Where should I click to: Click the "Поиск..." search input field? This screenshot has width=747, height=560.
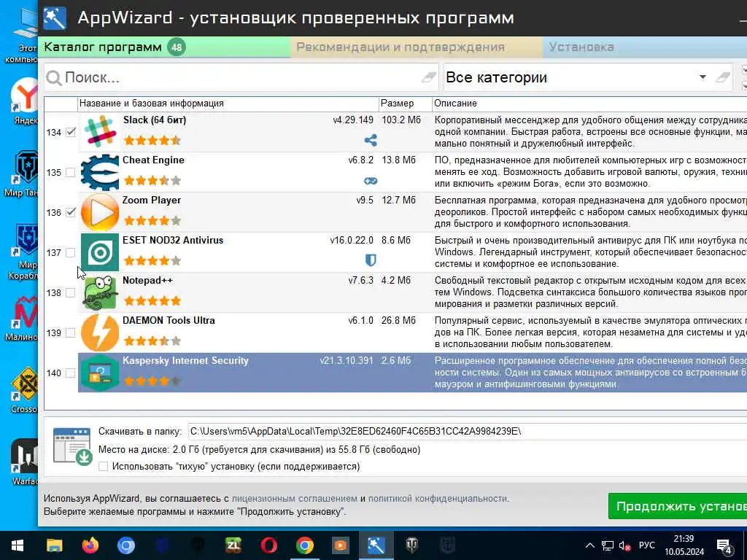coord(241,77)
